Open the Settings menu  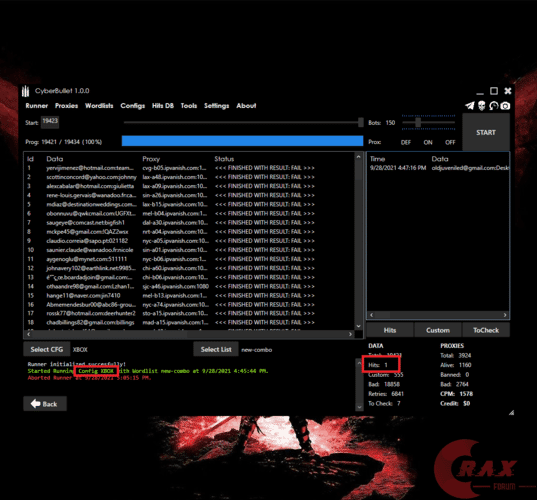[x=216, y=106]
